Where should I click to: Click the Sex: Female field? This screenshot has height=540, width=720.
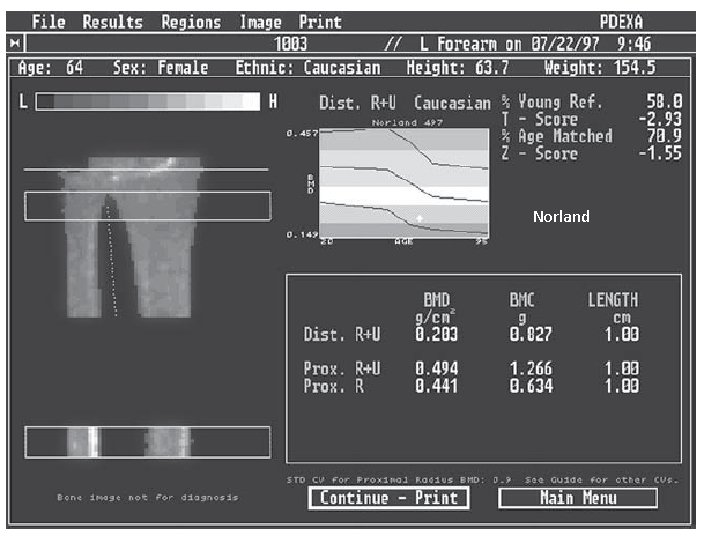click(x=161, y=68)
